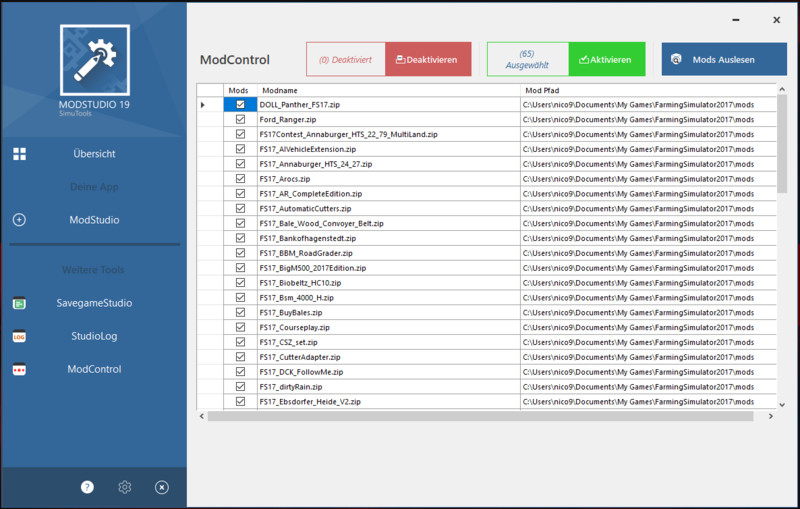Click the row selector arrow beside DOLL_Panther

(204, 105)
